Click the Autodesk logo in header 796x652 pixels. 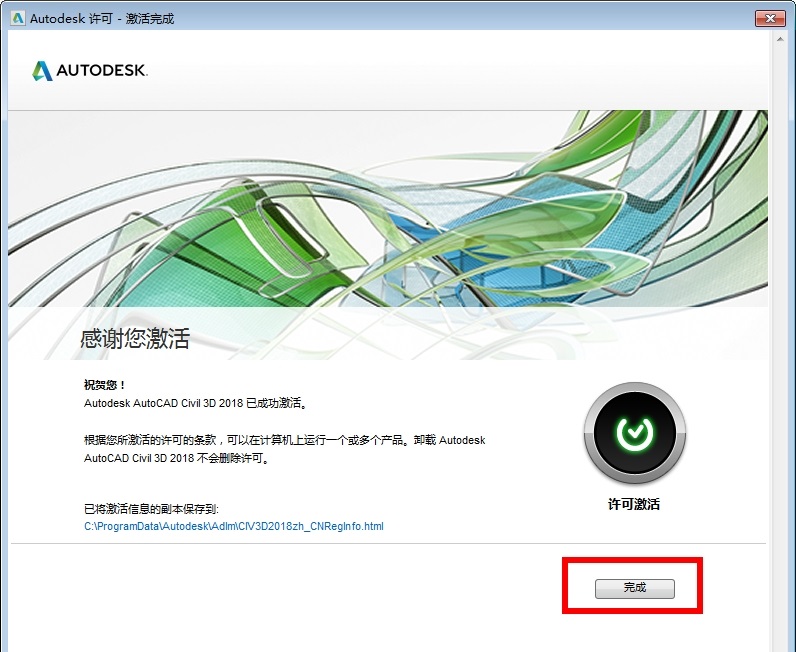(x=90, y=71)
